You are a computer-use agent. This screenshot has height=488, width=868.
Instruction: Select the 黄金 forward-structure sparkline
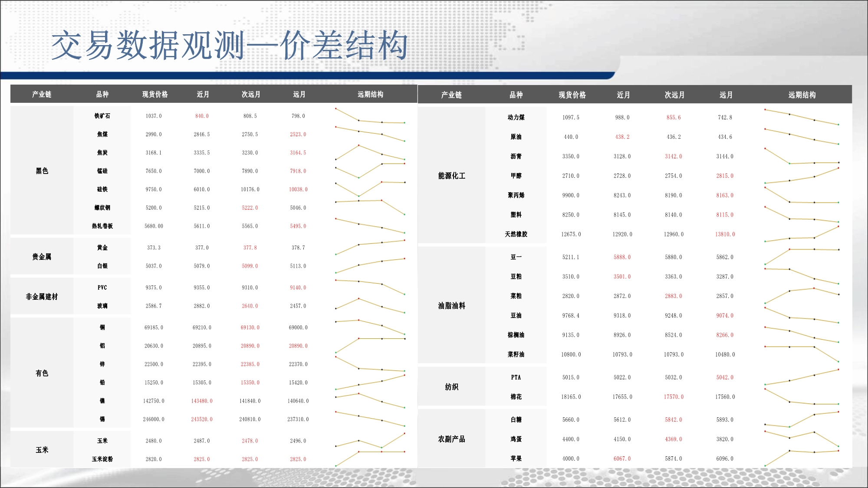click(x=370, y=247)
